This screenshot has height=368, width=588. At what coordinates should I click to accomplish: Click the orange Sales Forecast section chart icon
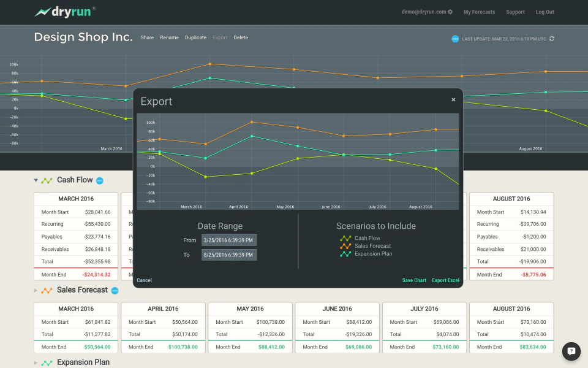[x=47, y=291]
